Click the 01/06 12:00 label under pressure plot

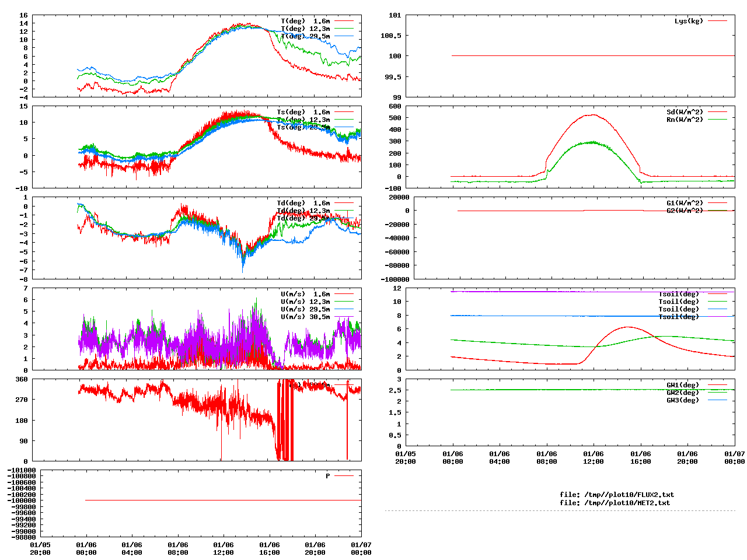pos(224,548)
